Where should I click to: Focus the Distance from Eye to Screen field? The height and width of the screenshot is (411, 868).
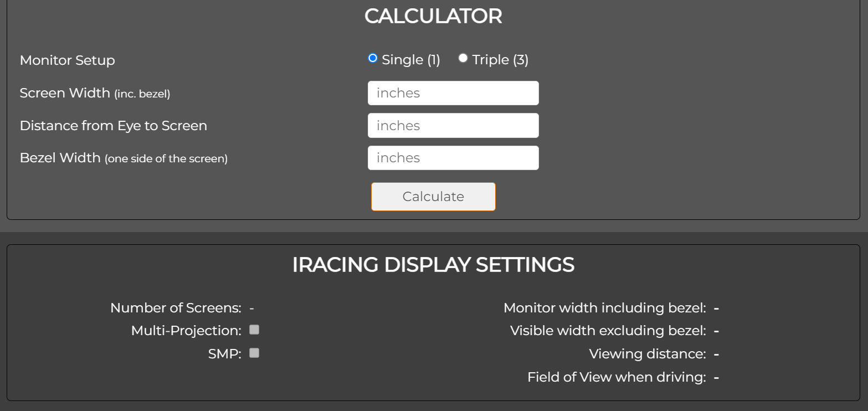(453, 126)
